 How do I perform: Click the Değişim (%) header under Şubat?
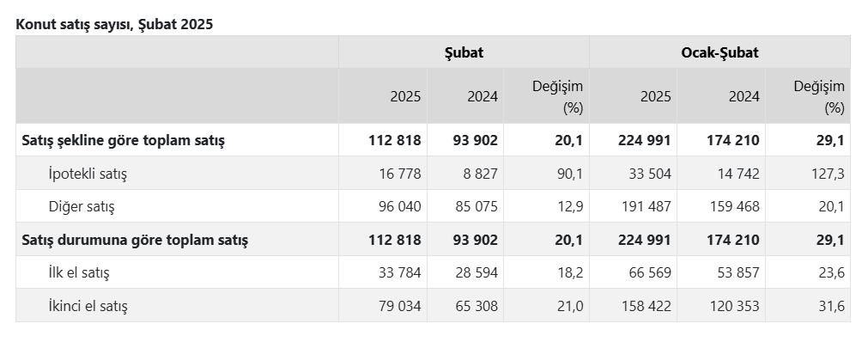tap(557, 96)
